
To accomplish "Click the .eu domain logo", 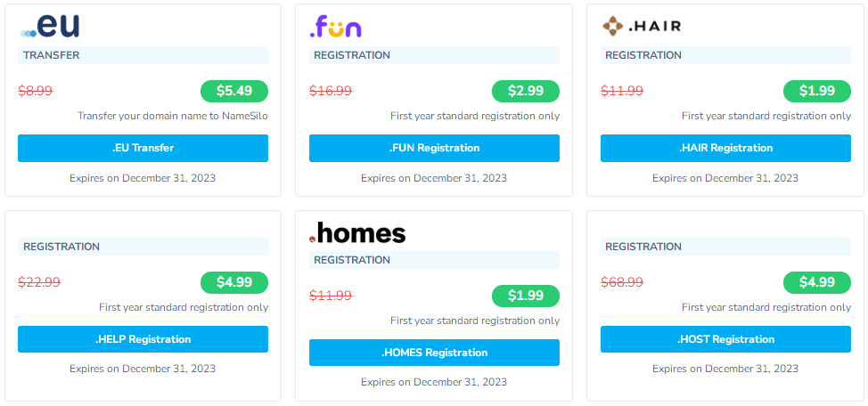I will 50,26.
